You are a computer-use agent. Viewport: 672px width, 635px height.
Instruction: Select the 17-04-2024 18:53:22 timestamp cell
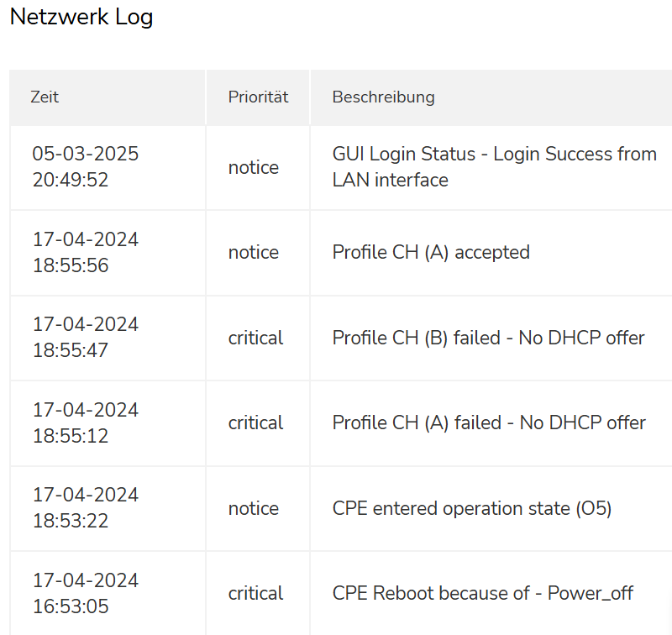click(85, 507)
